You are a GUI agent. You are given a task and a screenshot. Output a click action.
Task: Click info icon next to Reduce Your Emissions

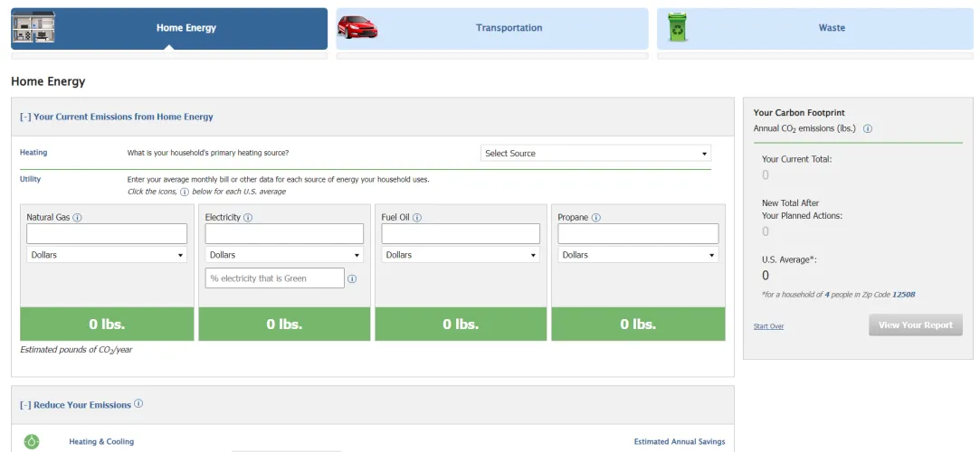coord(138,404)
